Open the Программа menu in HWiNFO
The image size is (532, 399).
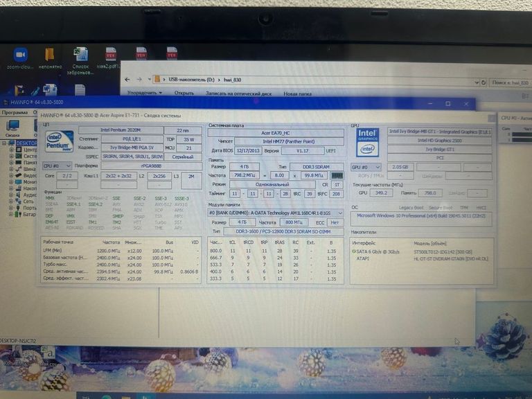pyautogui.click(x=15, y=112)
